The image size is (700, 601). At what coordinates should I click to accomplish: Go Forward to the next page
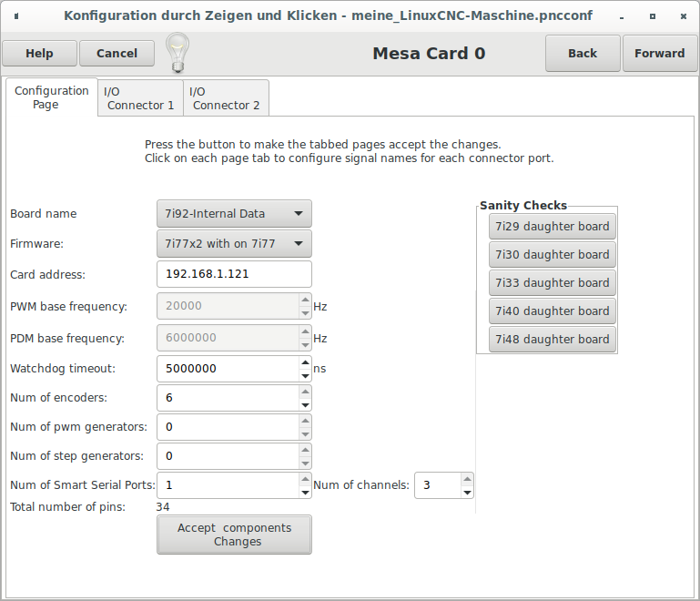660,53
